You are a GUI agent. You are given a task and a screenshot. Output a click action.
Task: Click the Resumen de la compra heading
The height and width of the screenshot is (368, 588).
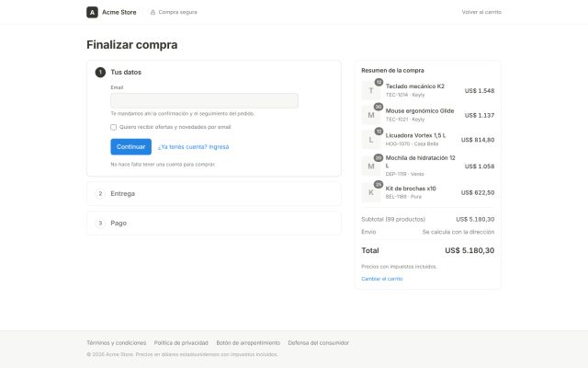(x=392, y=71)
